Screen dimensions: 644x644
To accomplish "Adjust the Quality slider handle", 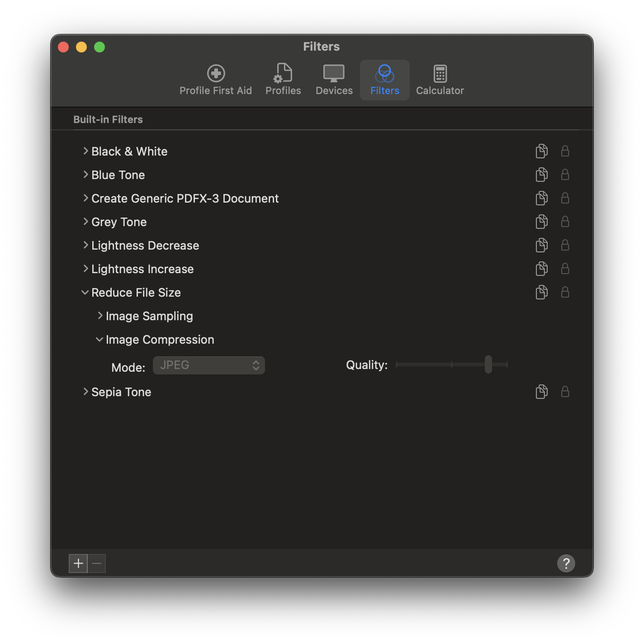I will point(488,365).
